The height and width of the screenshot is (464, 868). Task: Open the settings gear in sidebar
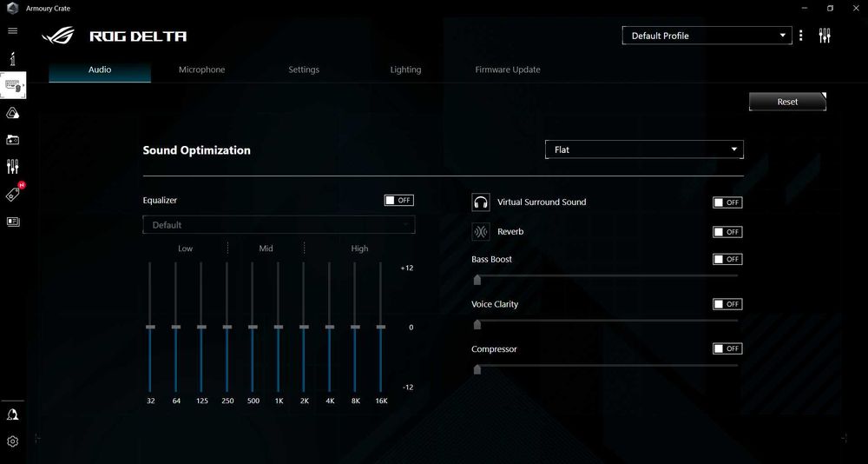click(x=13, y=441)
